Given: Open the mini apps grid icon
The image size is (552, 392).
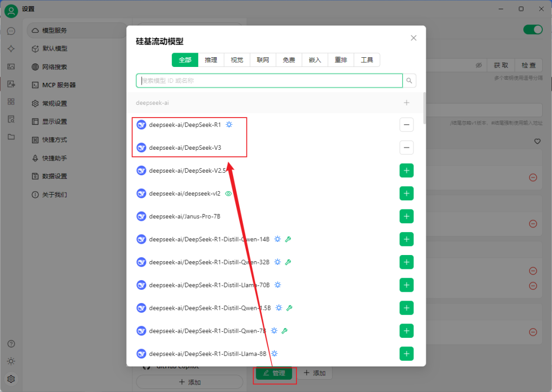Looking at the screenshot, I should (x=11, y=101).
